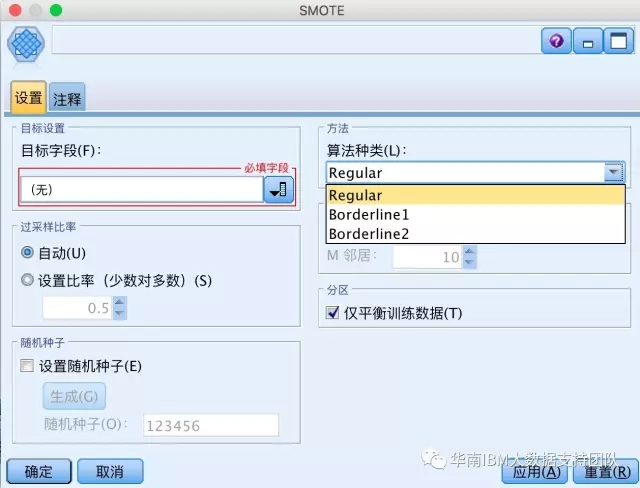Increase the oversampling ratio 0.5 stepper
The width and height of the screenshot is (640, 488).
click(x=119, y=302)
